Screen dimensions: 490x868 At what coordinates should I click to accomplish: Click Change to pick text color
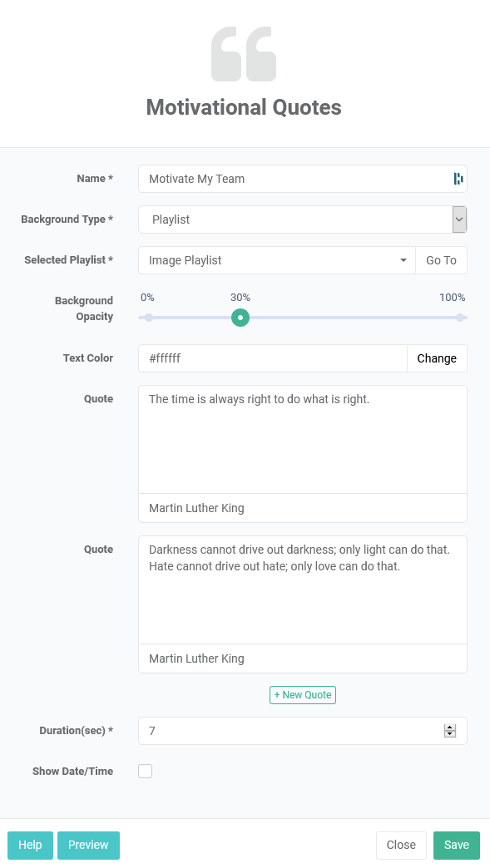pyautogui.click(x=437, y=358)
